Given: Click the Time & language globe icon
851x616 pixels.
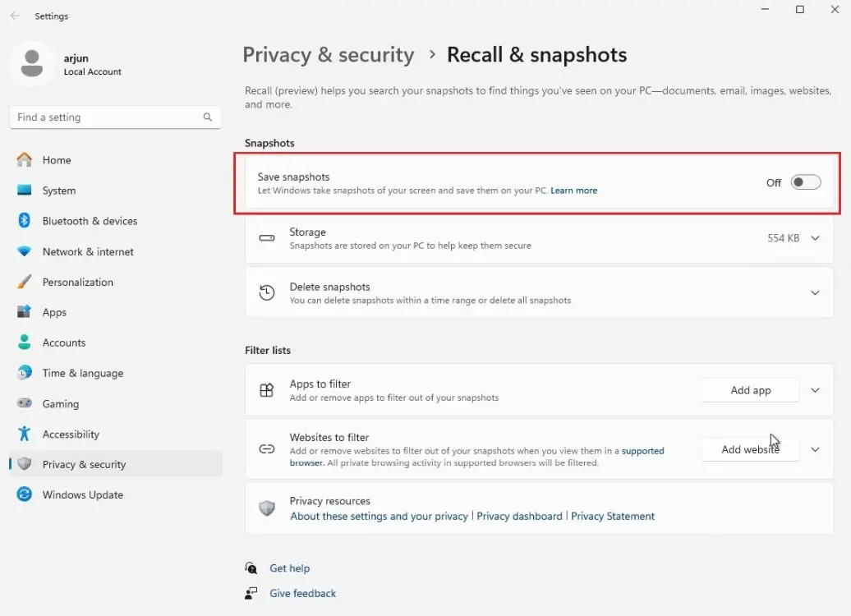Looking at the screenshot, I should click(25, 373).
